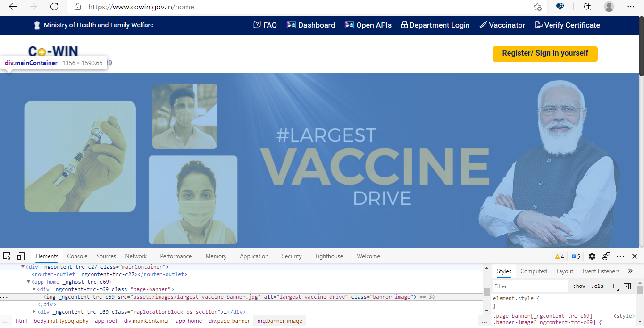This screenshot has height=328, width=644.
Task: Show more Styles pane tabs chevron
Action: (x=630, y=271)
